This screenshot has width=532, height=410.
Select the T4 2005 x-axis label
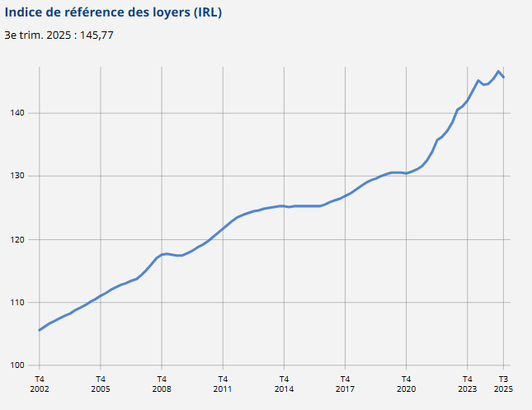(100, 384)
